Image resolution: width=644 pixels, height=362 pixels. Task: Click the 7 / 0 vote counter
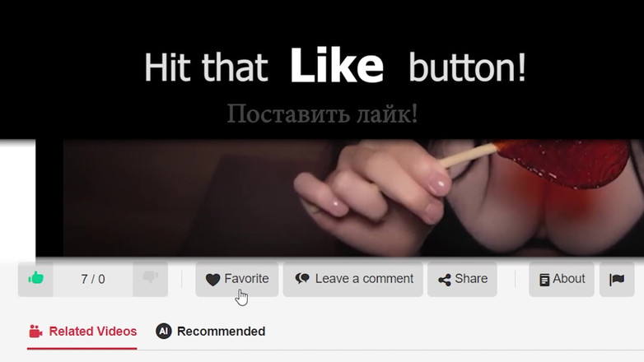(93, 279)
